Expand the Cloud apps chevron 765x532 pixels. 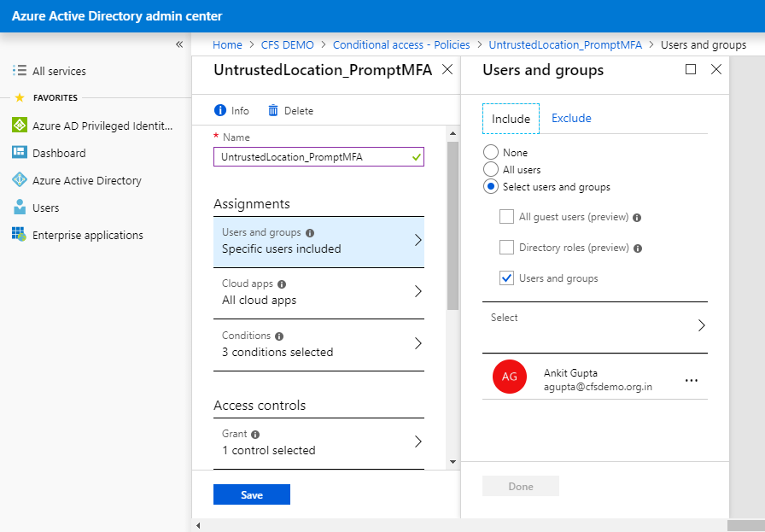(x=418, y=291)
